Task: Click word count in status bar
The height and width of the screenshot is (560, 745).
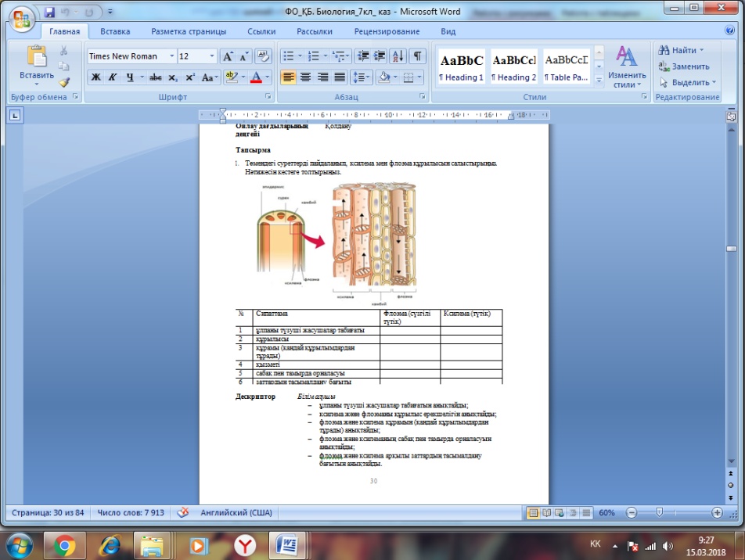Action: point(131,513)
